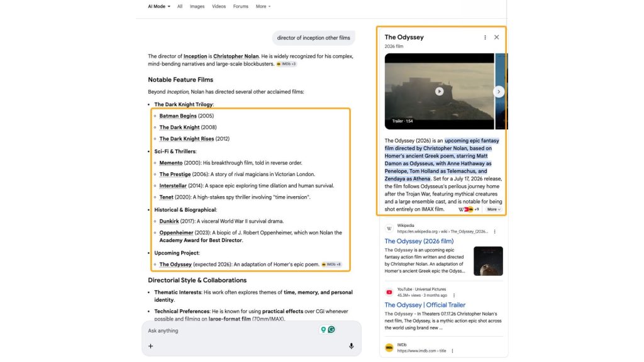Open the Forums tab
The image size is (644, 362).
pos(241,6)
